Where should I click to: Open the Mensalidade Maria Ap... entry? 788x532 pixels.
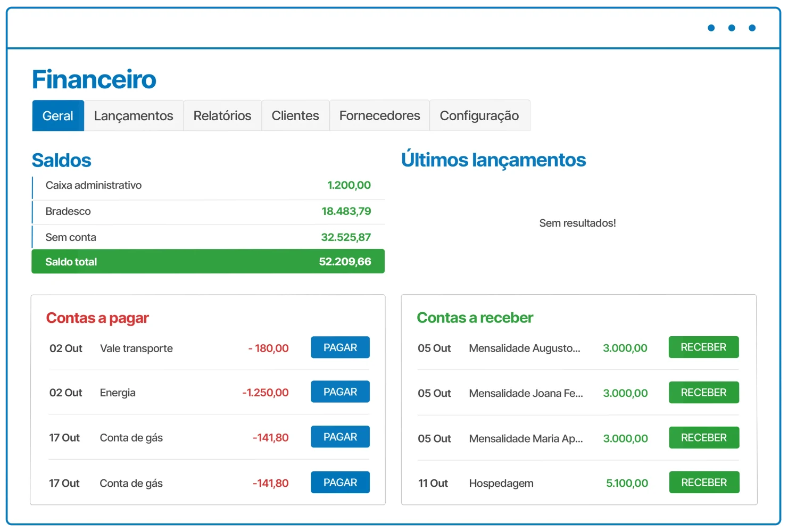(x=526, y=438)
